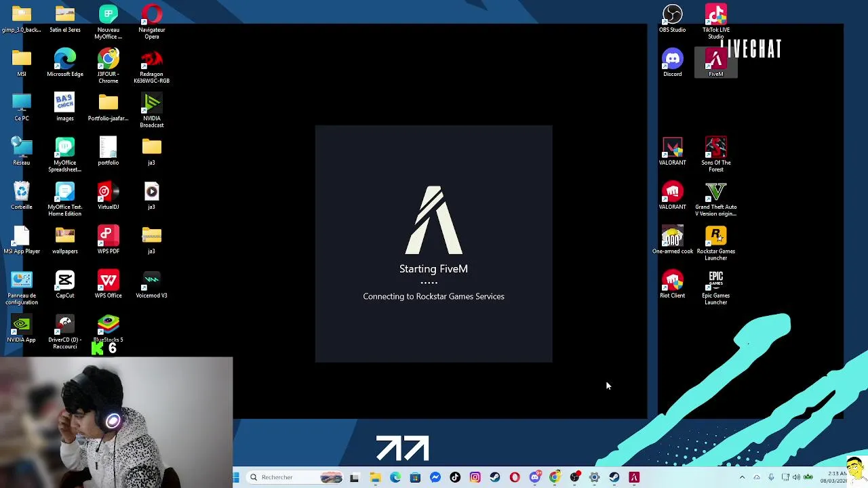Launch Voicemod V3
The image size is (868, 488).
click(151, 284)
